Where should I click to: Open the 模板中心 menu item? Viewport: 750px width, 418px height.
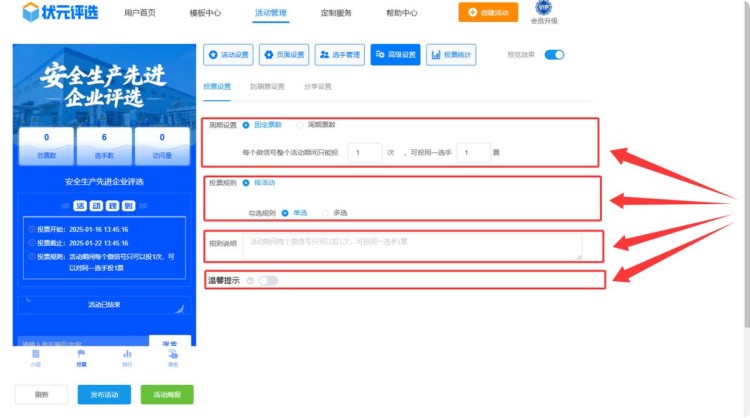coord(205,13)
